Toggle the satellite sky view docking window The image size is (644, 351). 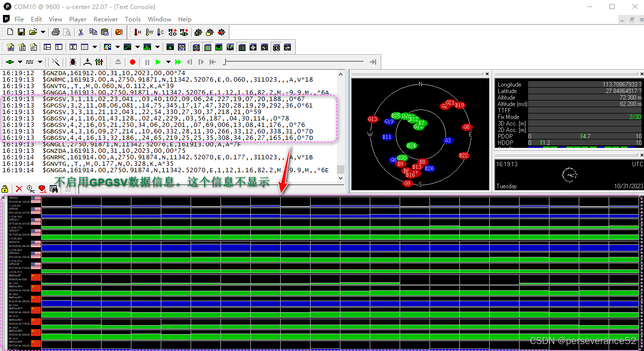197,47
